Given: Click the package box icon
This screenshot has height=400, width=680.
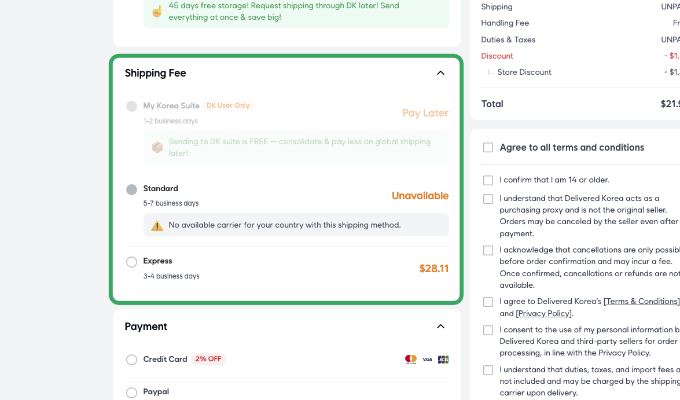Looking at the screenshot, I should pos(157,147).
